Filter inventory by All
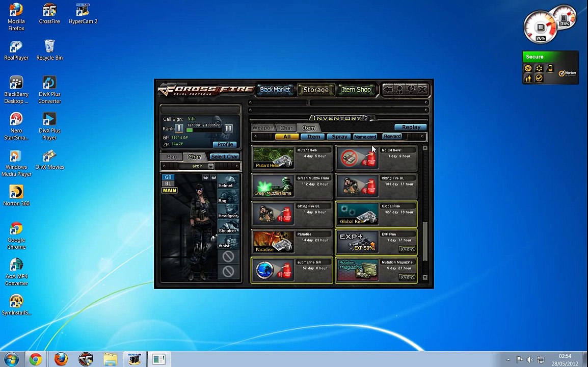 pyautogui.click(x=287, y=137)
